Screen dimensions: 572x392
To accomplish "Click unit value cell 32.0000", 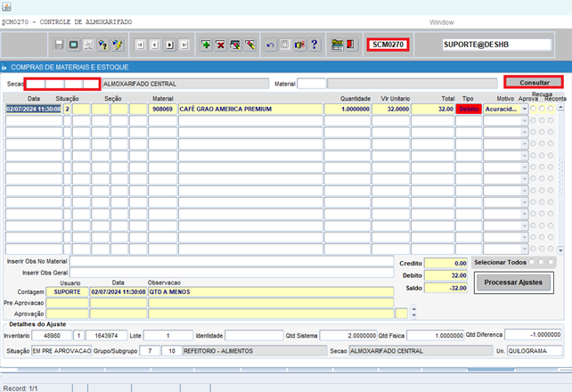I will (391, 109).
